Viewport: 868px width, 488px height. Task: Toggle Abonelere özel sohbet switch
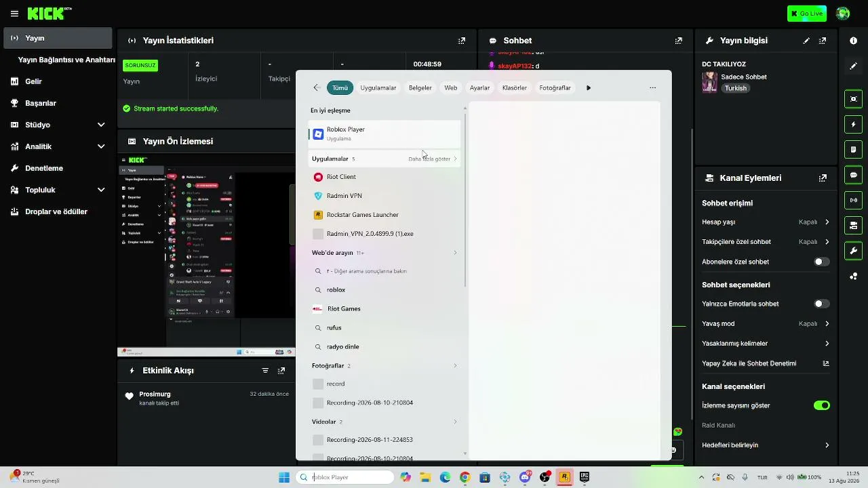pos(821,262)
